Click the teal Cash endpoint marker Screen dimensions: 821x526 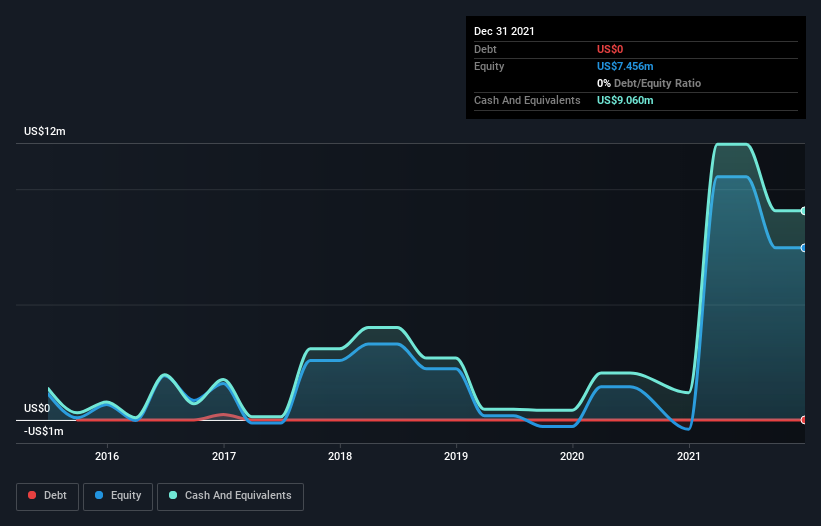click(804, 211)
